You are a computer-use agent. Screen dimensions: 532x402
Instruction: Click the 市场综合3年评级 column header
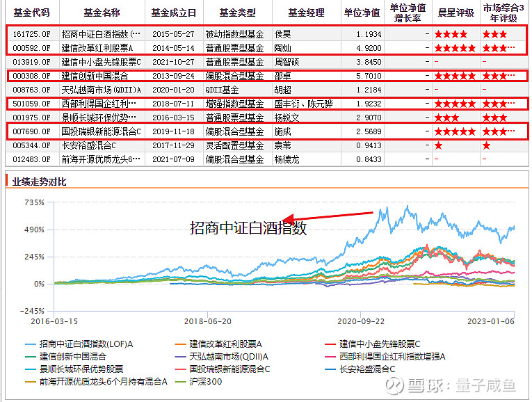click(x=504, y=13)
